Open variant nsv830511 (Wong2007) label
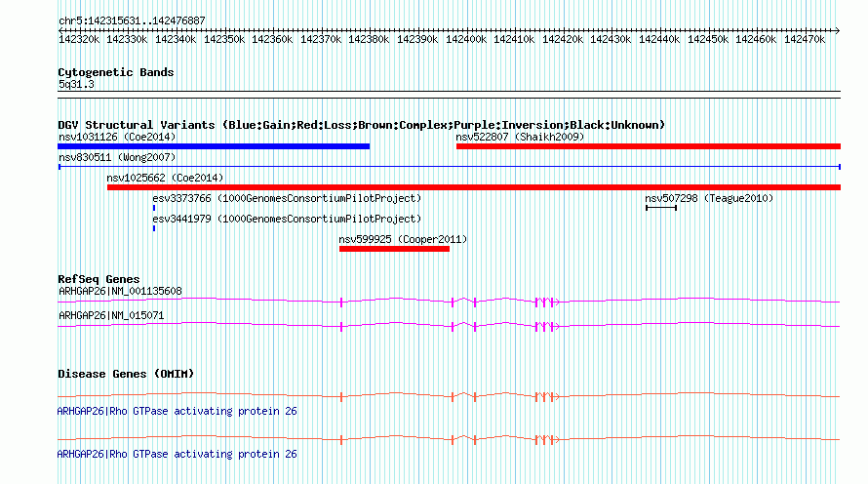The width and height of the screenshot is (868, 484). pos(117,157)
